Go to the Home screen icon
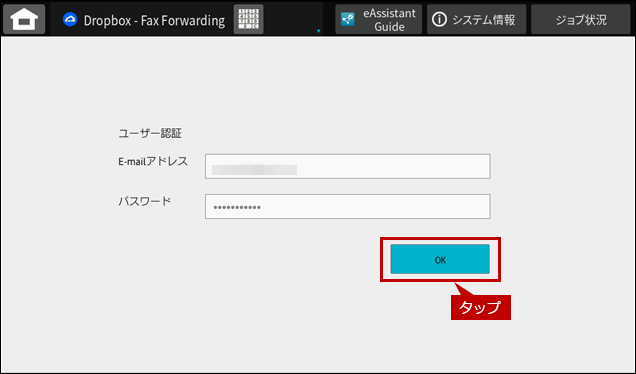Image resolution: width=636 pixels, height=374 pixels. coord(24,19)
